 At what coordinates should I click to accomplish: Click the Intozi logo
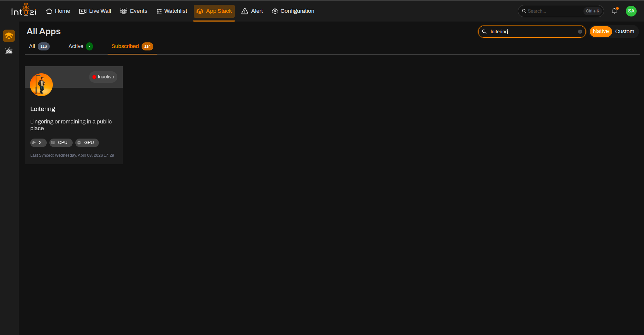tap(24, 10)
